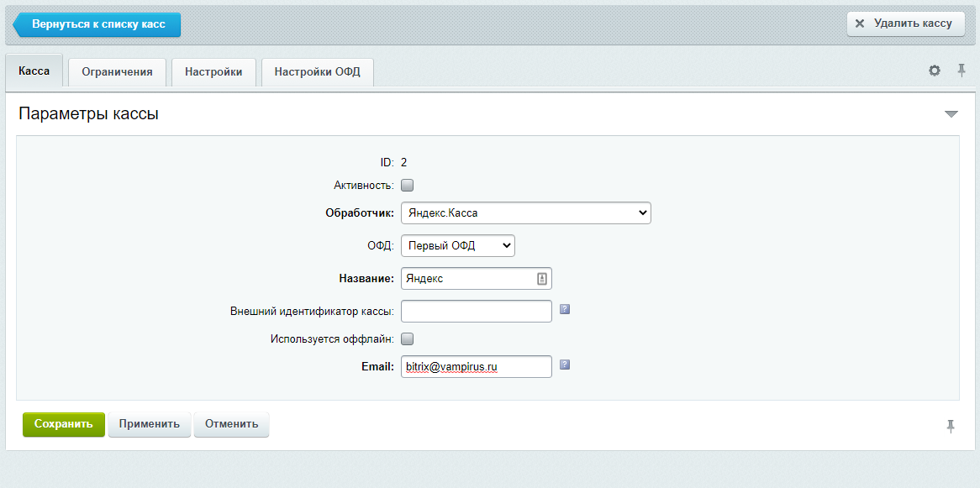Click help icon beside external identifier field

coord(565,309)
